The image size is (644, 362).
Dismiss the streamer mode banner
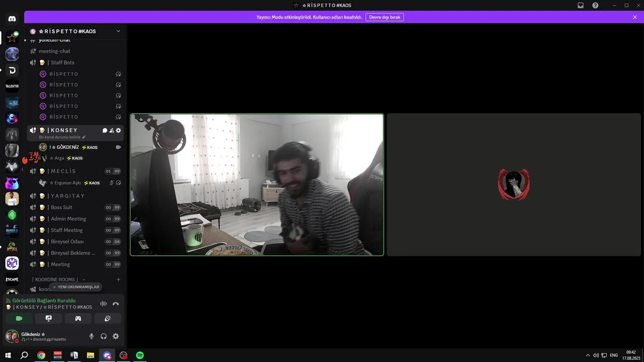(635, 17)
